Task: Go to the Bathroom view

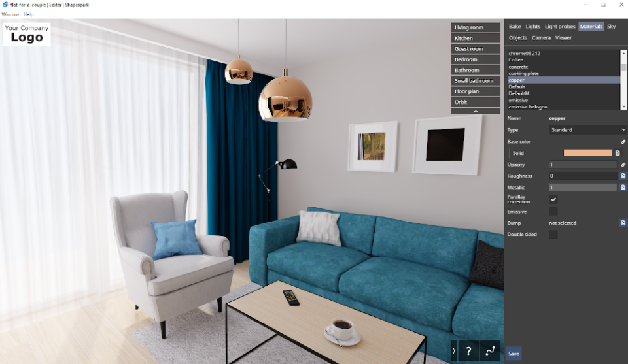Action: click(x=476, y=70)
